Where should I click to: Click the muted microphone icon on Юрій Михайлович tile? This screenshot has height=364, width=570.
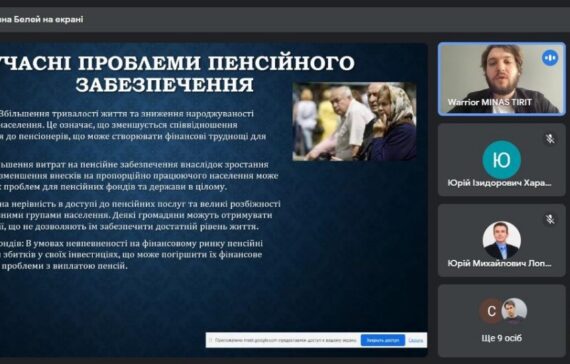[x=550, y=219]
